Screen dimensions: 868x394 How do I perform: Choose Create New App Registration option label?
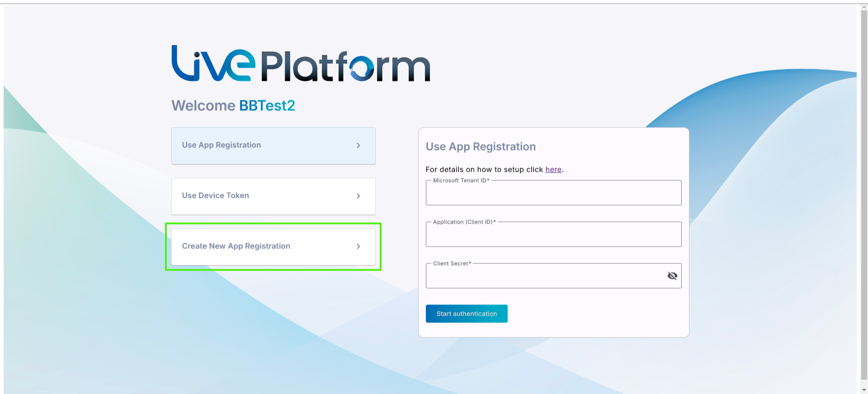pyautogui.click(x=236, y=246)
